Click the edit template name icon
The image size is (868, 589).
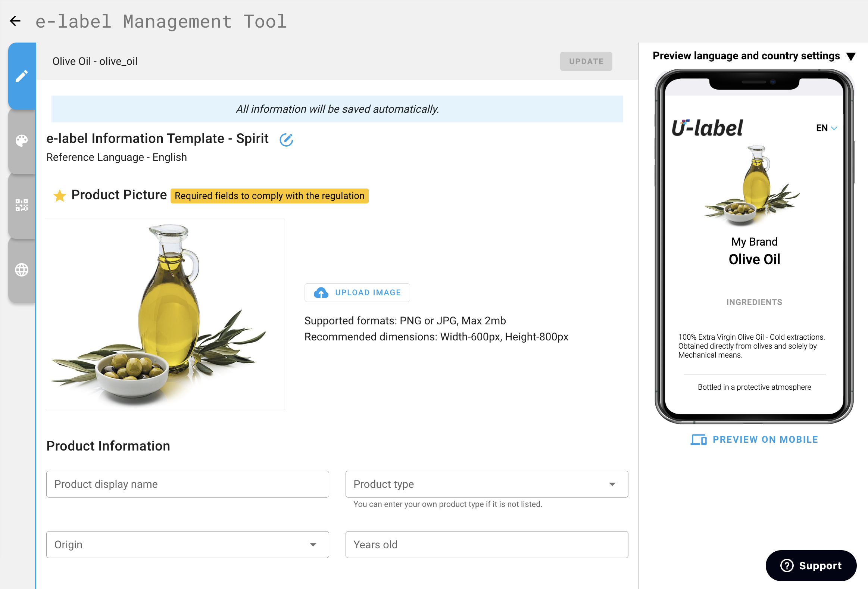click(x=286, y=140)
